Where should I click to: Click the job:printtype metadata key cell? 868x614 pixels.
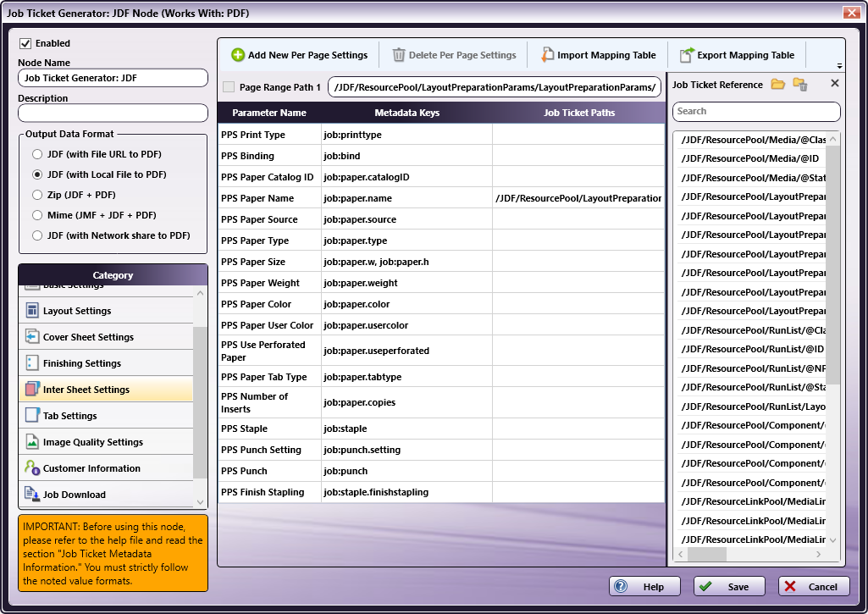pyautogui.click(x=406, y=135)
